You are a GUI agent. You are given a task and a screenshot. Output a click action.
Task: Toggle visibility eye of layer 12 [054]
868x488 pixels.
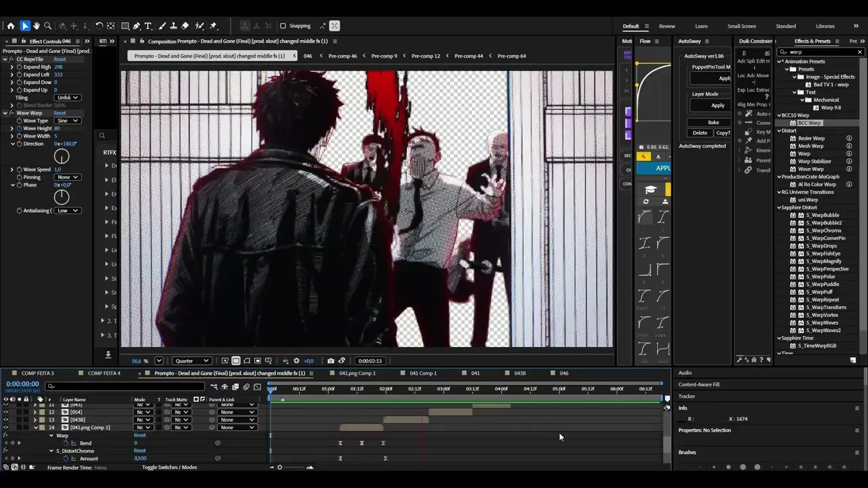click(x=5, y=412)
